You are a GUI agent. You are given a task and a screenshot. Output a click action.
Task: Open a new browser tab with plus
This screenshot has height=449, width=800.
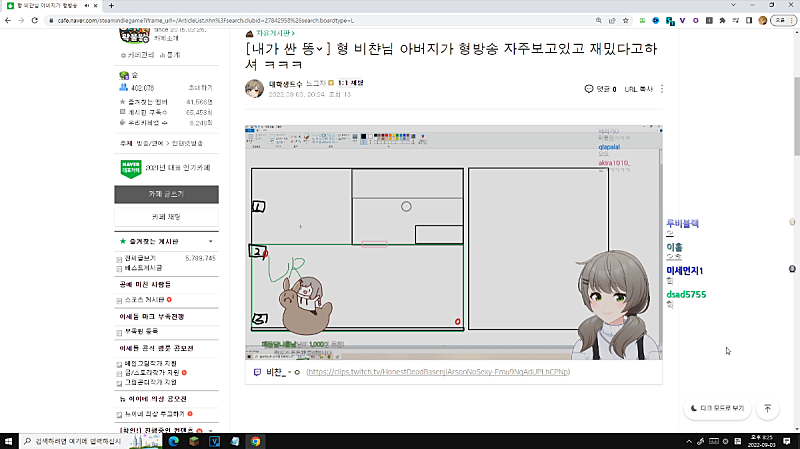[111, 6]
